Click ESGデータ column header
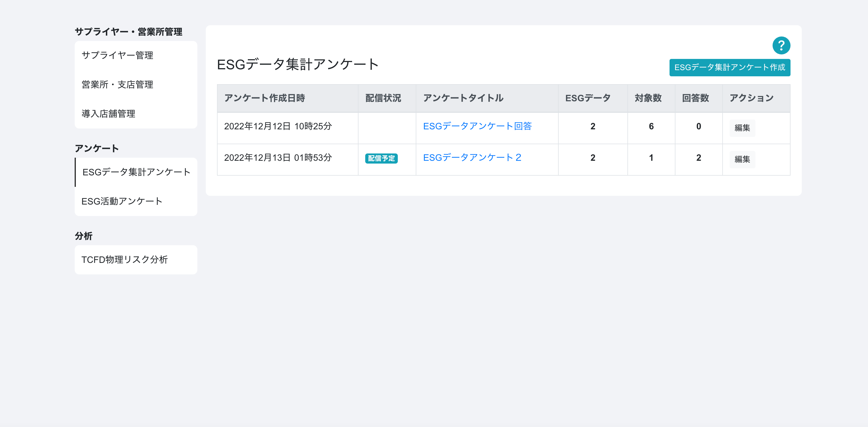The image size is (868, 427). pos(588,98)
